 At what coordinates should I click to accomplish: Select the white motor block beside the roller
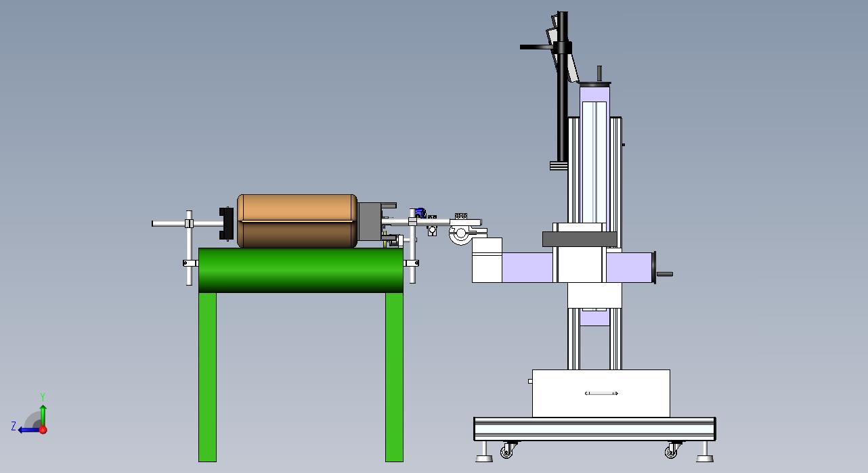(x=487, y=260)
